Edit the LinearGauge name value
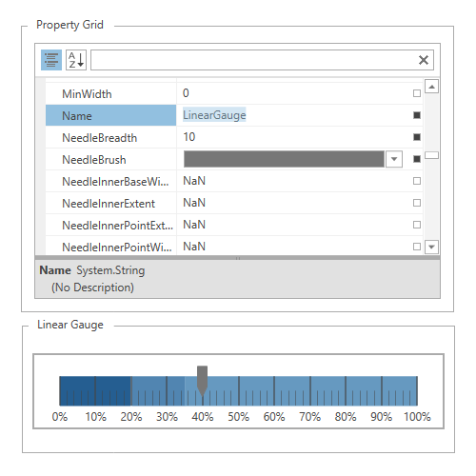 point(214,115)
